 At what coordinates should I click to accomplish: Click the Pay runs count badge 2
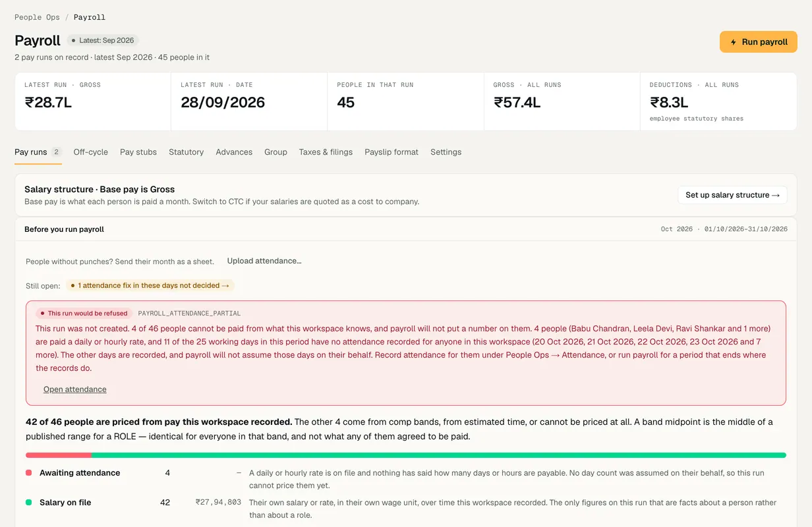(x=57, y=152)
